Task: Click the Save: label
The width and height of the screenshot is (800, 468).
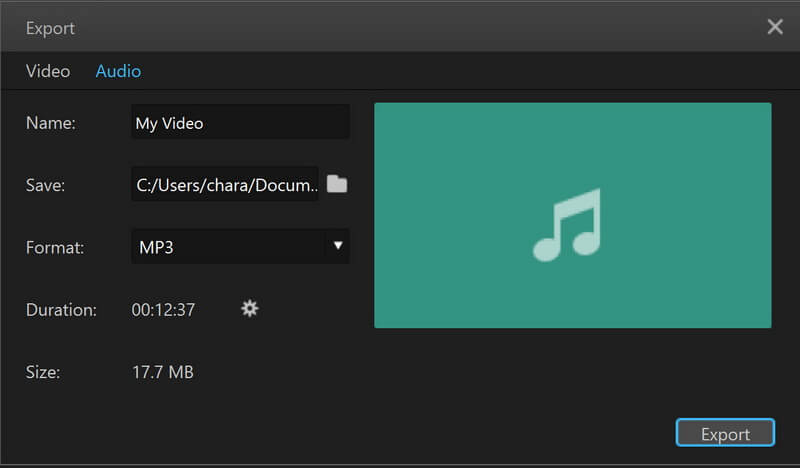Action: tap(45, 185)
